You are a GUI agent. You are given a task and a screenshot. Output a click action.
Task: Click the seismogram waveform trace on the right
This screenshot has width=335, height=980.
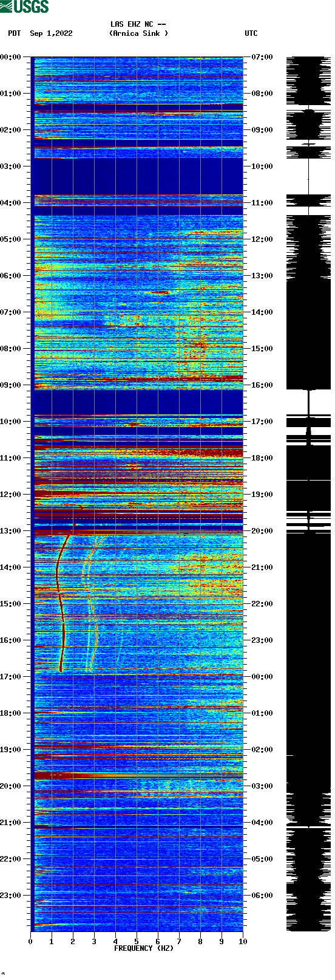(308, 493)
